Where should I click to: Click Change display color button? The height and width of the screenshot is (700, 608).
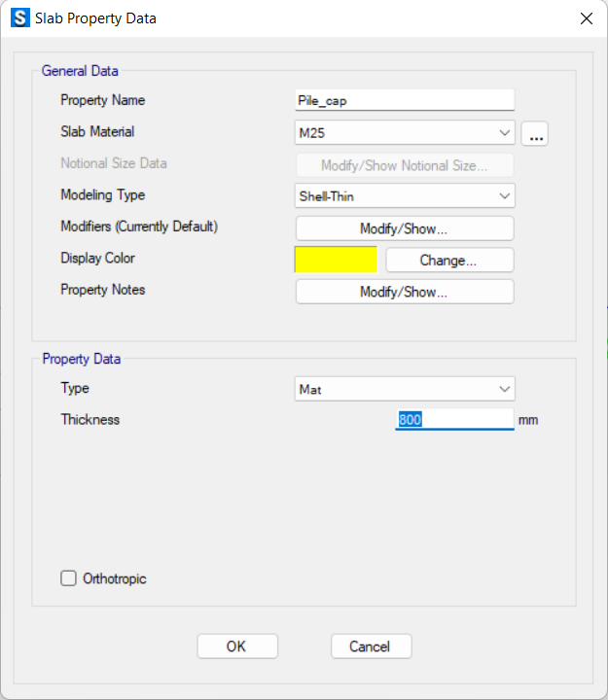pos(449,261)
